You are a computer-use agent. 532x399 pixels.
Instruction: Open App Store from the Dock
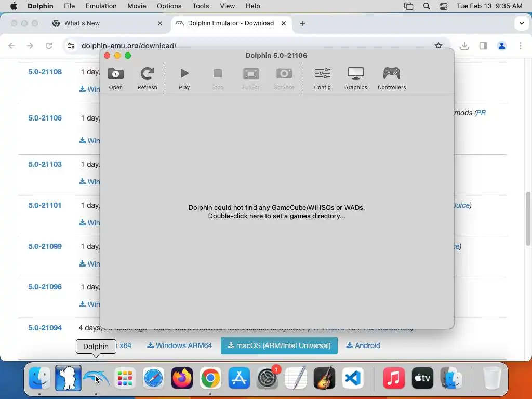tap(239, 378)
